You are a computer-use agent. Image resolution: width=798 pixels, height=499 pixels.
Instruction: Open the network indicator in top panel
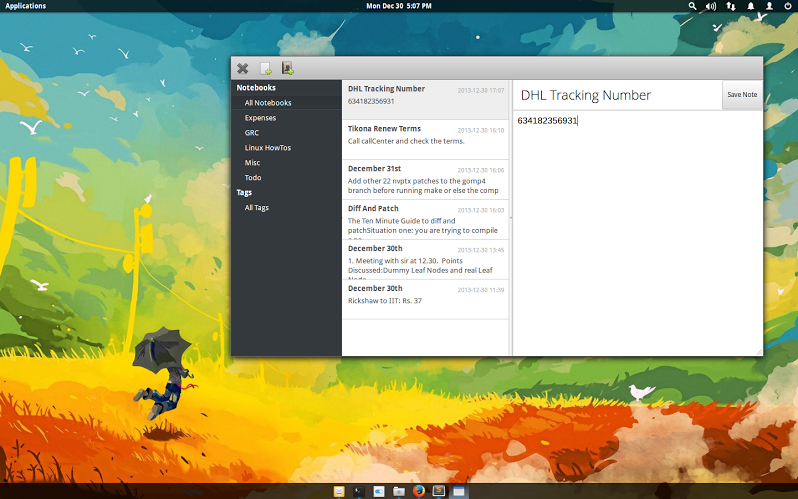pos(730,6)
